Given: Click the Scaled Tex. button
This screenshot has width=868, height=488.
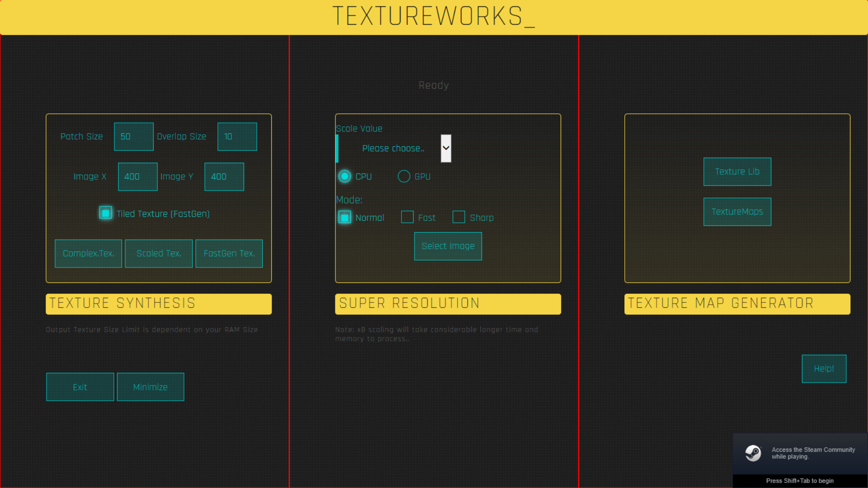Looking at the screenshot, I should [159, 253].
